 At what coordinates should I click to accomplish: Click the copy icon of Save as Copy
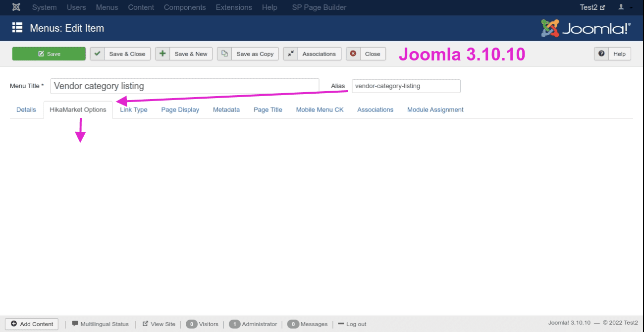pos(224,54)
